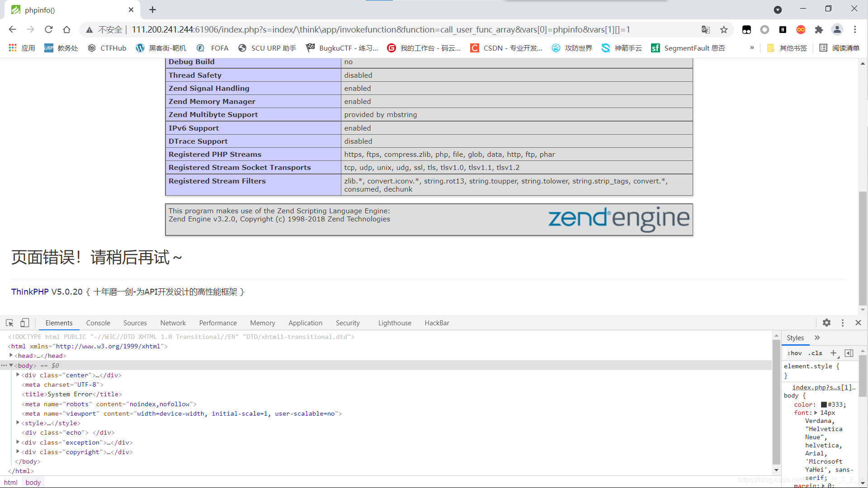Click the new style rule plus icon
Screen dimensions: 868x488
[833, 353]
